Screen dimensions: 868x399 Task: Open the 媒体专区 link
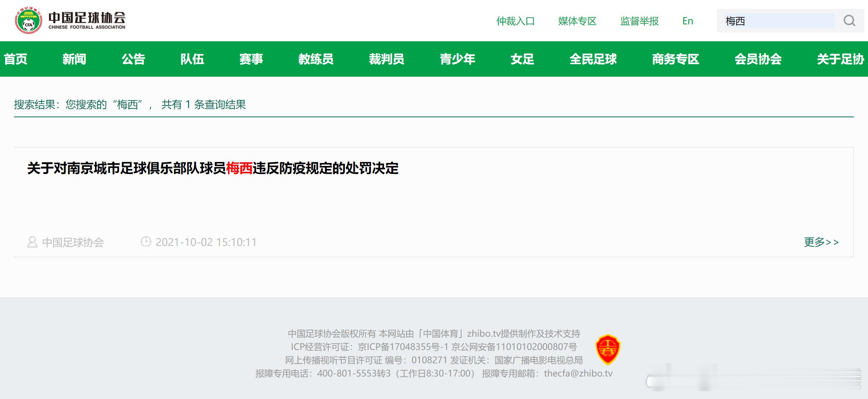coord(577,21)
